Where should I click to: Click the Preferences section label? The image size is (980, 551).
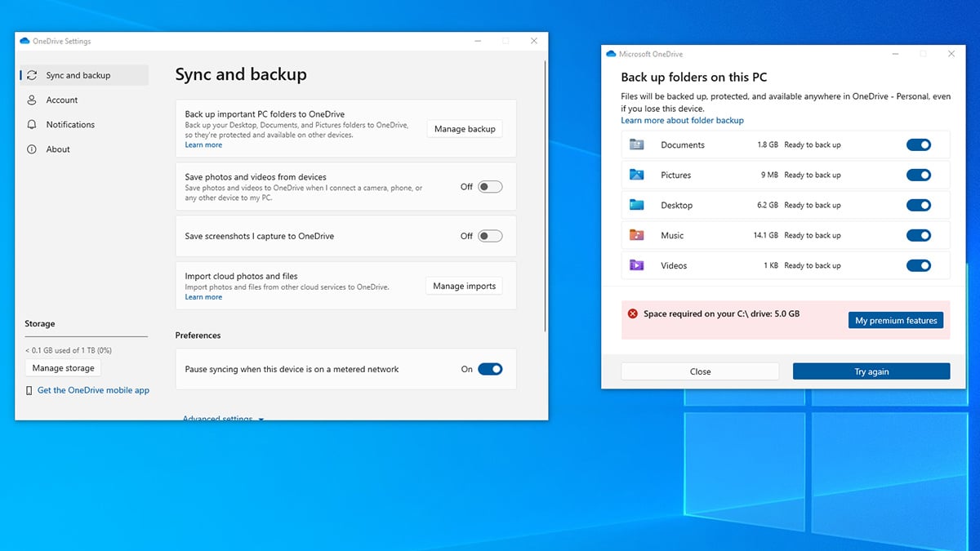pyautogui.click(x=198, y=335)
